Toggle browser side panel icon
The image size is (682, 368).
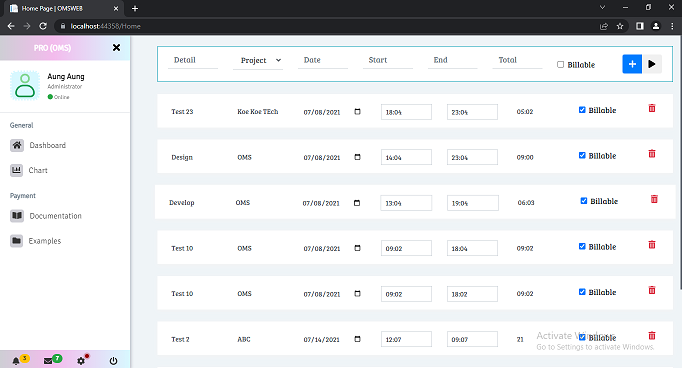pos(639,26)
